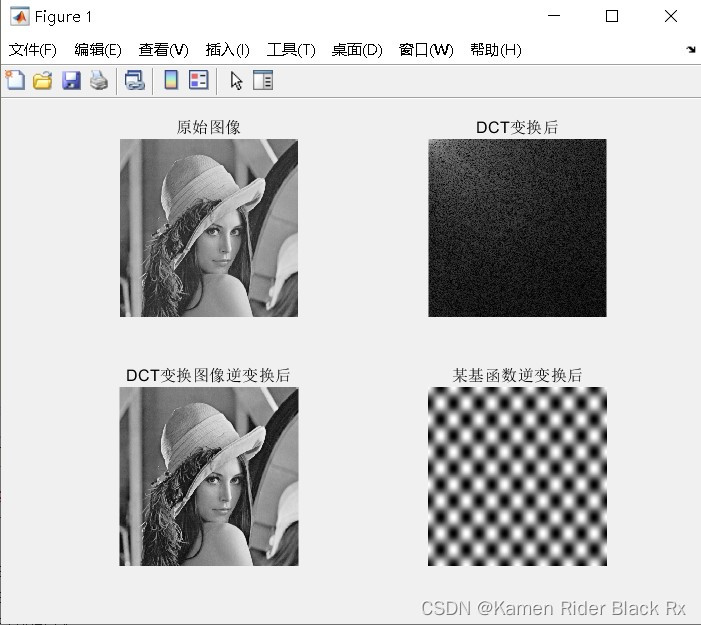Insert a legend from the toolbar
Screen dimensions: 701x625
point(198,80)
